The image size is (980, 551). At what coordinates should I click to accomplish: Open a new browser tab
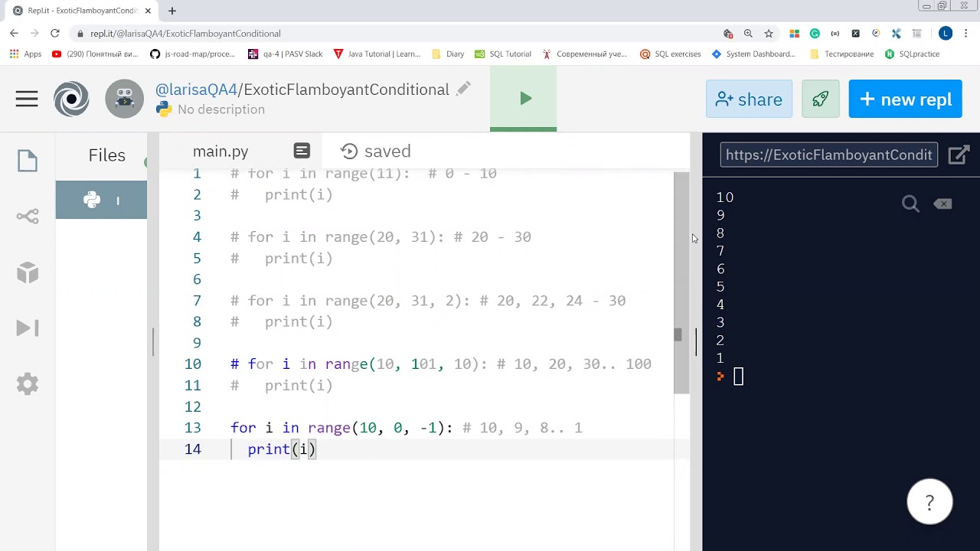[x=172, y=11]
